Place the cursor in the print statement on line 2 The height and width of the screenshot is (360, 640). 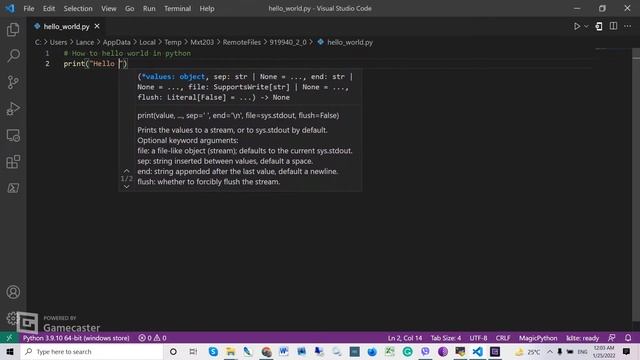point(95,64)
